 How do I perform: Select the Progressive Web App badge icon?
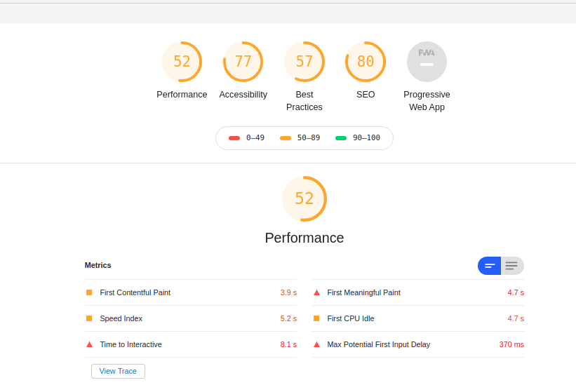coord(427,62)
